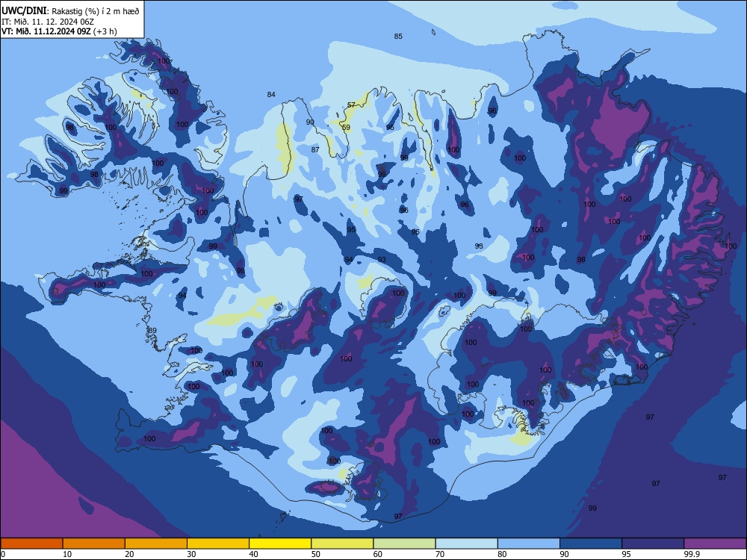Select the dark blue 90–95 legend swatch
The image size is (747, 560).
[x=591, y=544]
